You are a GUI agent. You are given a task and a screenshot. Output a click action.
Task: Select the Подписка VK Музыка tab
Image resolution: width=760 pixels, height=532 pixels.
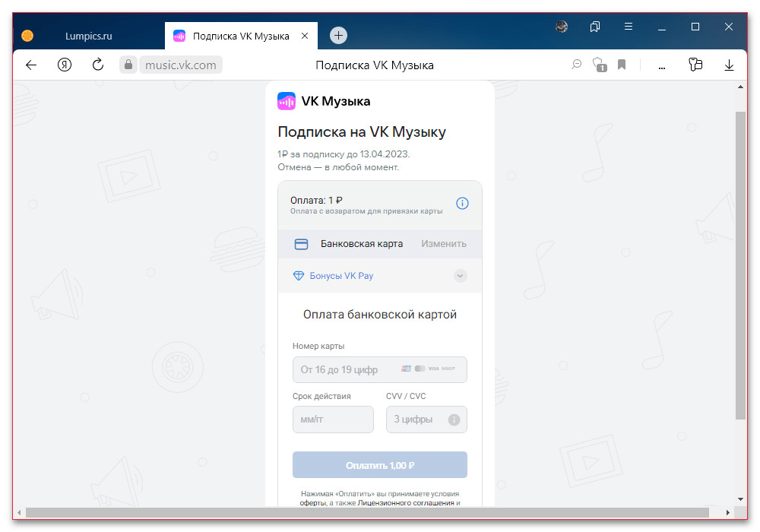coord(241,36)
